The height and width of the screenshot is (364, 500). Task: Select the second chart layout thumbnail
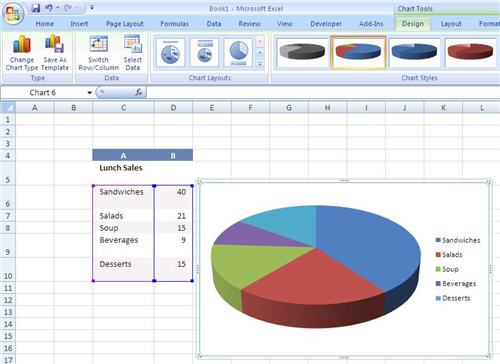click(x=204, y=52)
